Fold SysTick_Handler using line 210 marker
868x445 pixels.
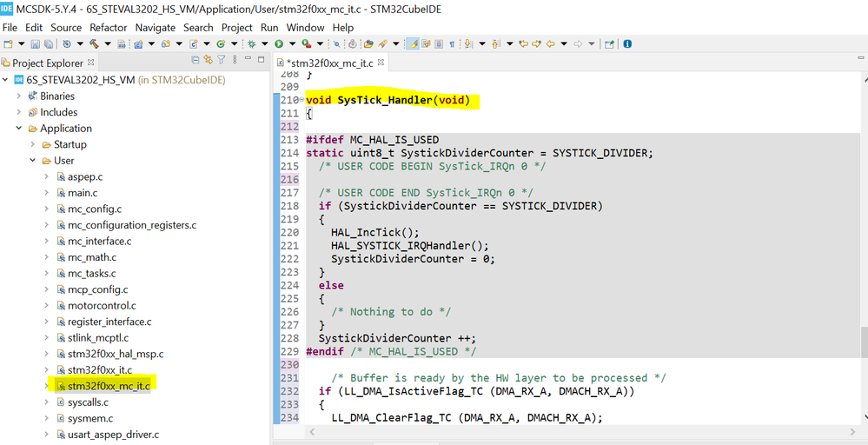coord(301,100)
